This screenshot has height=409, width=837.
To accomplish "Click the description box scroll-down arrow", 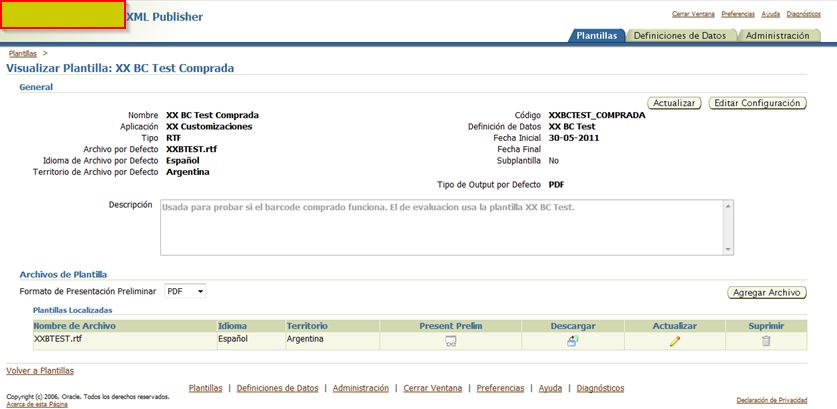I will 729,249.
